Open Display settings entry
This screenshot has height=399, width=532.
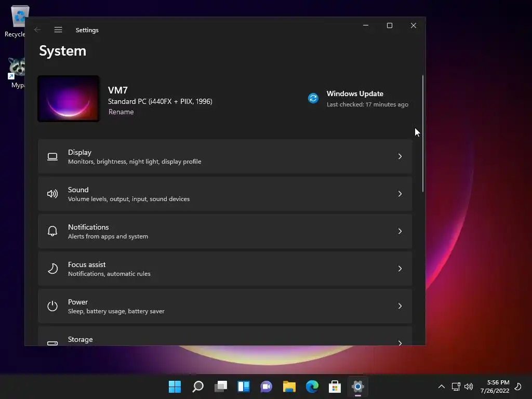pos(225,156)
